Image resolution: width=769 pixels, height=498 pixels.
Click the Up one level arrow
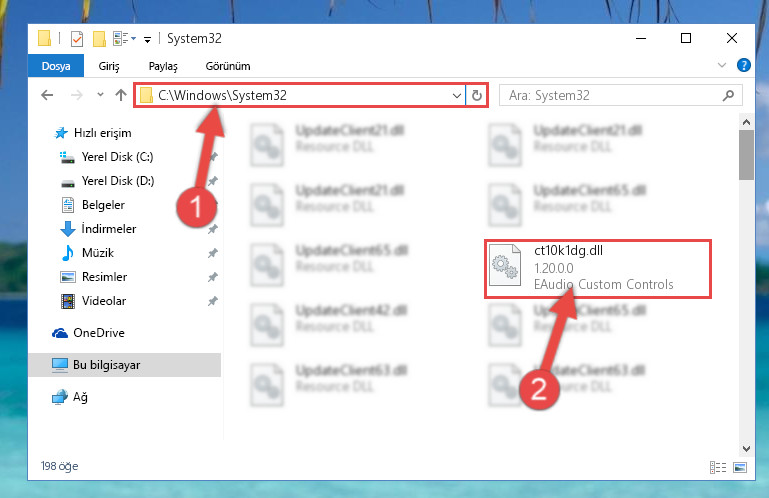(x=121, y=95)
